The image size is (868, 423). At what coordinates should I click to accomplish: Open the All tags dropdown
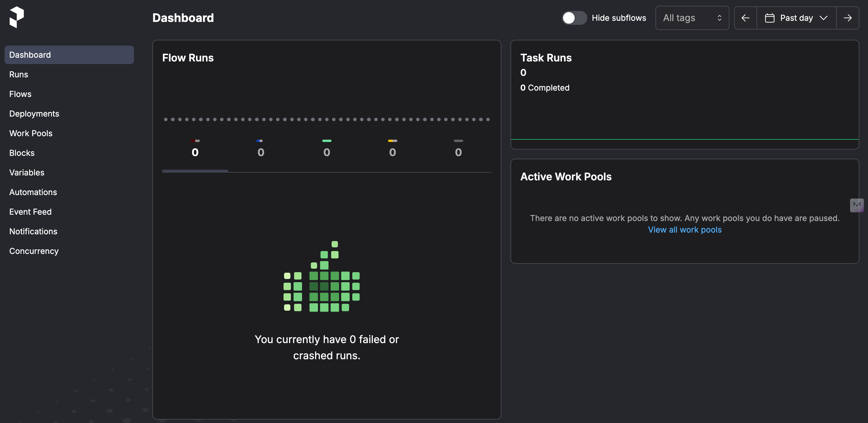[x=692, y=18]
